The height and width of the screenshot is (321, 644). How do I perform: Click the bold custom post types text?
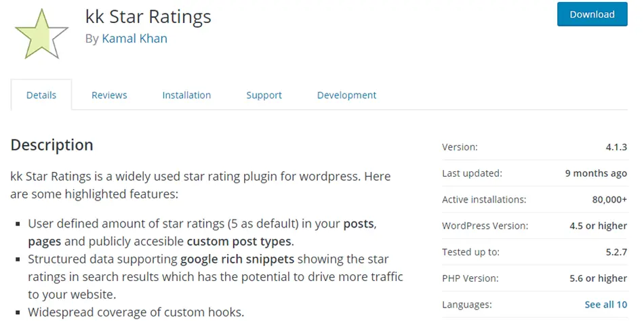pyautogui.click(x=239, y=241)
